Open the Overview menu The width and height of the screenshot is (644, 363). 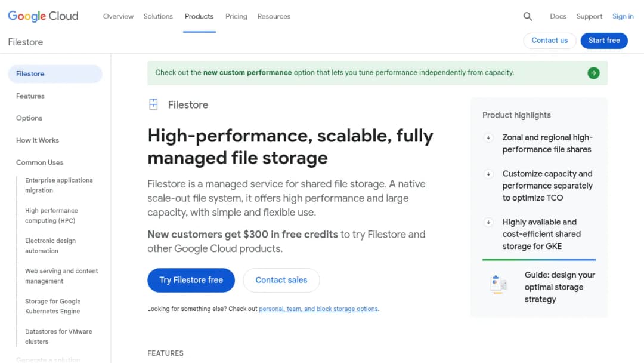point(118,17)
